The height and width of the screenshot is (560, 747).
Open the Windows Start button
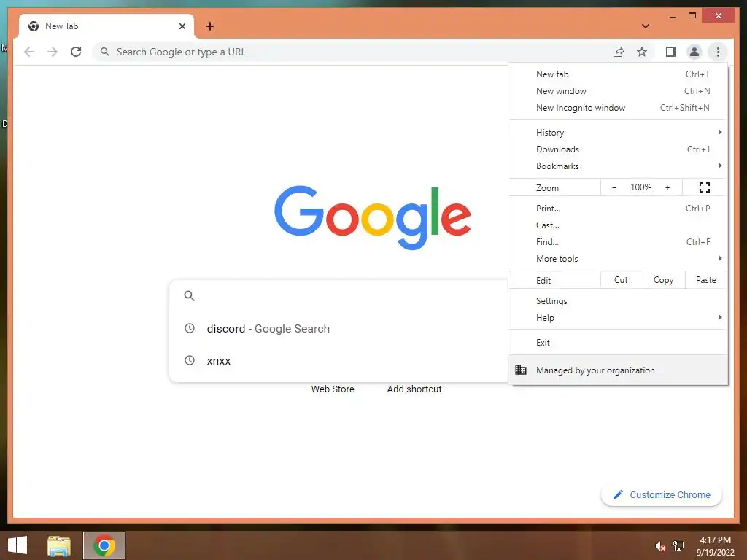coord(18,545)
